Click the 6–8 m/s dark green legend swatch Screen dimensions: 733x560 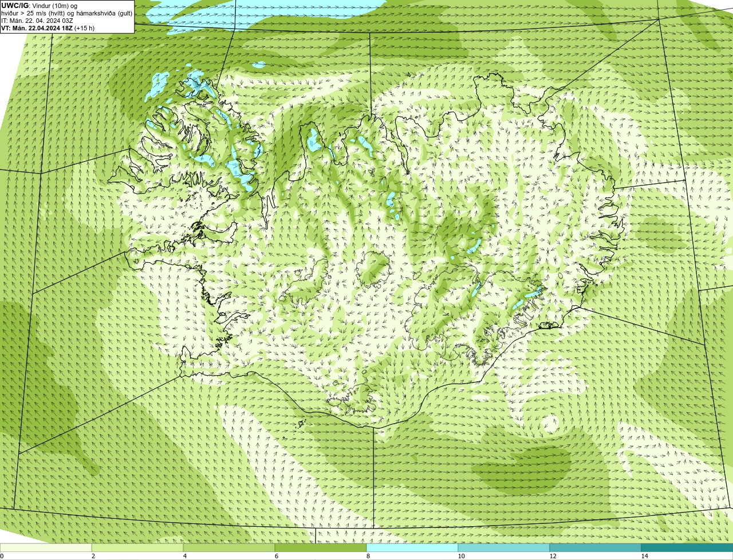321,547
